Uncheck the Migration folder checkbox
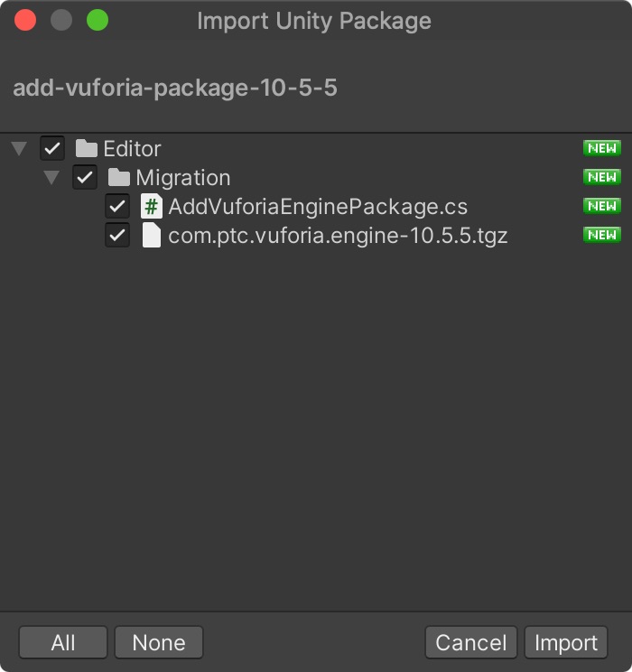Screen dimensions: 632x672 [85, 177]
